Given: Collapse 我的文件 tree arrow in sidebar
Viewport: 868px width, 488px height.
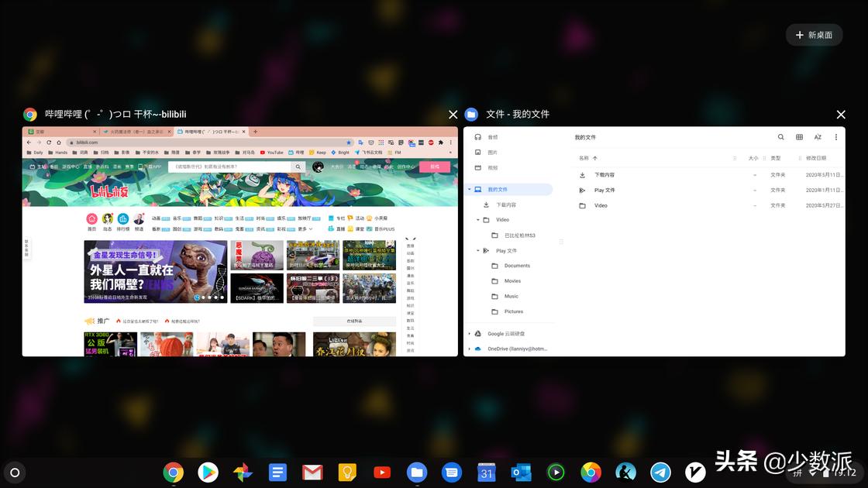Looking at the screenshot, I should coord(470,189).
